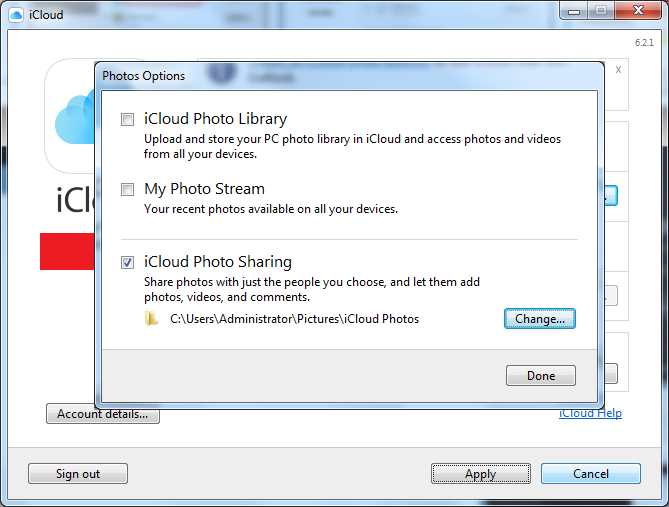Click the small x in the main window corner
The image size is (669, 507).
(618, 70)
